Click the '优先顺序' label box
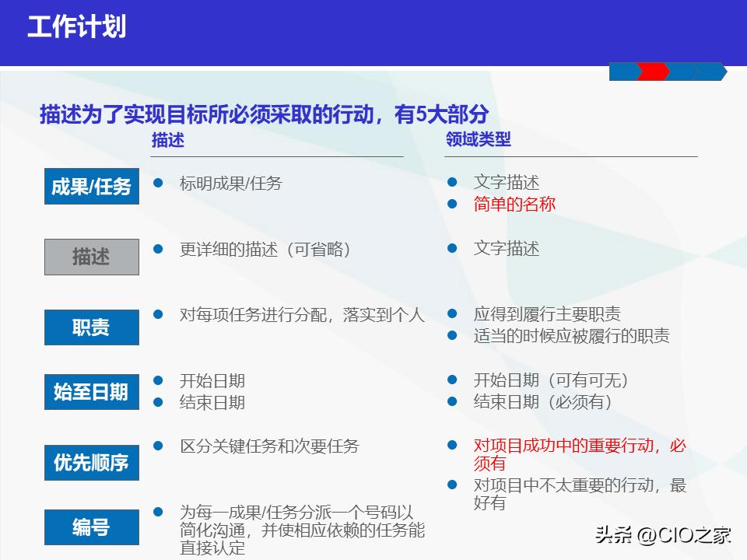This screenshot has width=747, height=560. coord(92,462)
